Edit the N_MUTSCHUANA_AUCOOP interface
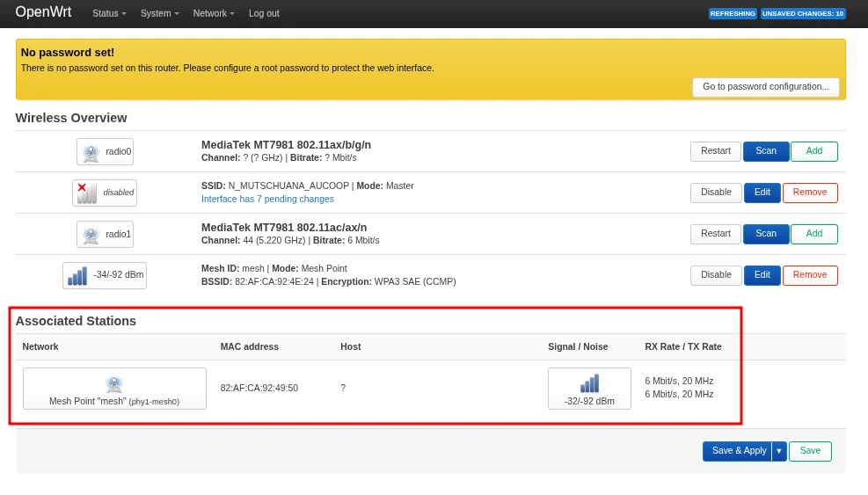Screen dimensions: 868x495 [x=762, y=193]
